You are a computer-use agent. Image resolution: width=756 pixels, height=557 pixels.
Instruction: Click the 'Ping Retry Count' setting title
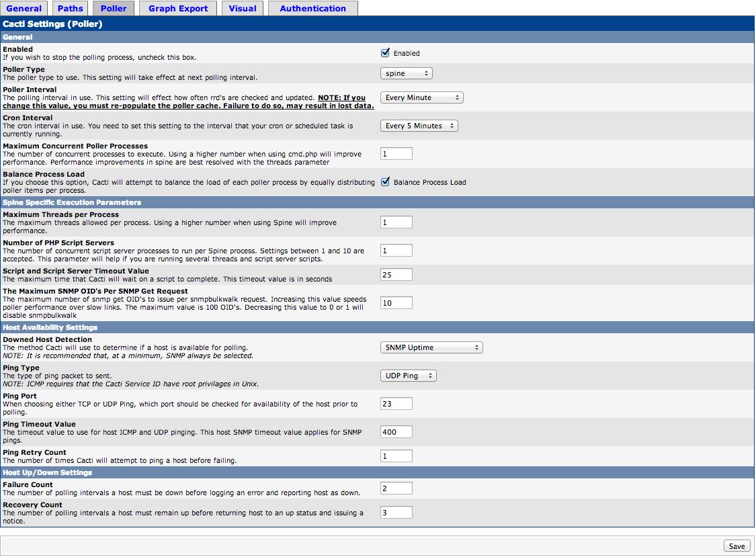(34, 452)
